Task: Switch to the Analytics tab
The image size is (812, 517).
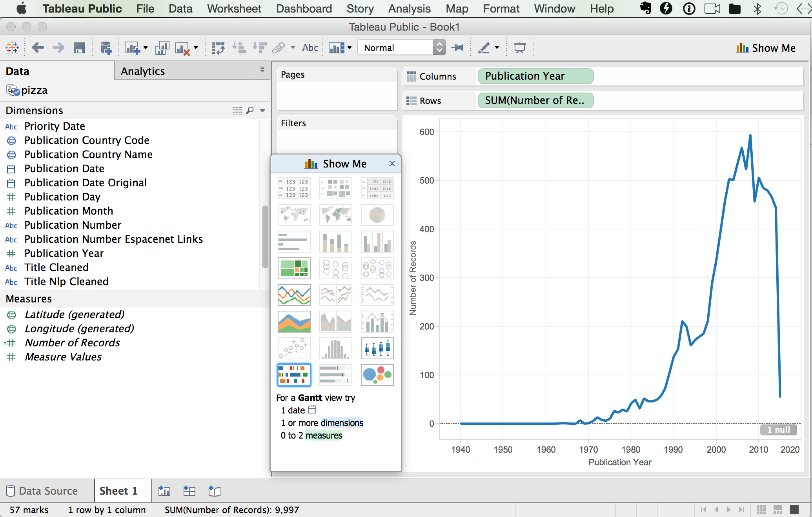Action: (143, 71)
